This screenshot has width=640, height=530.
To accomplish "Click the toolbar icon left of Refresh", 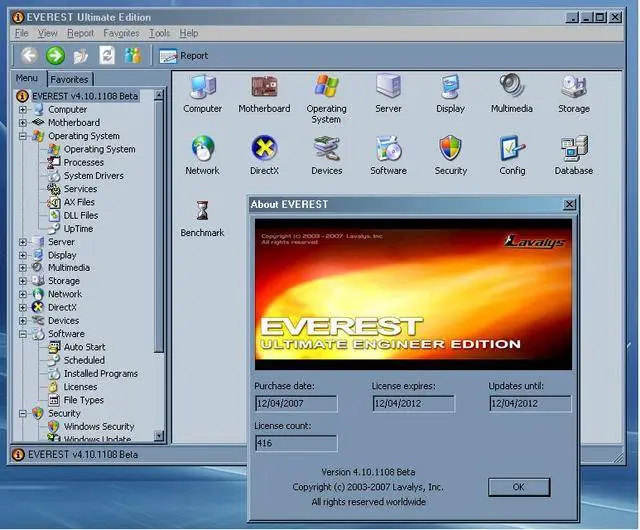I will pyautogui.click(x=80, y=56).
